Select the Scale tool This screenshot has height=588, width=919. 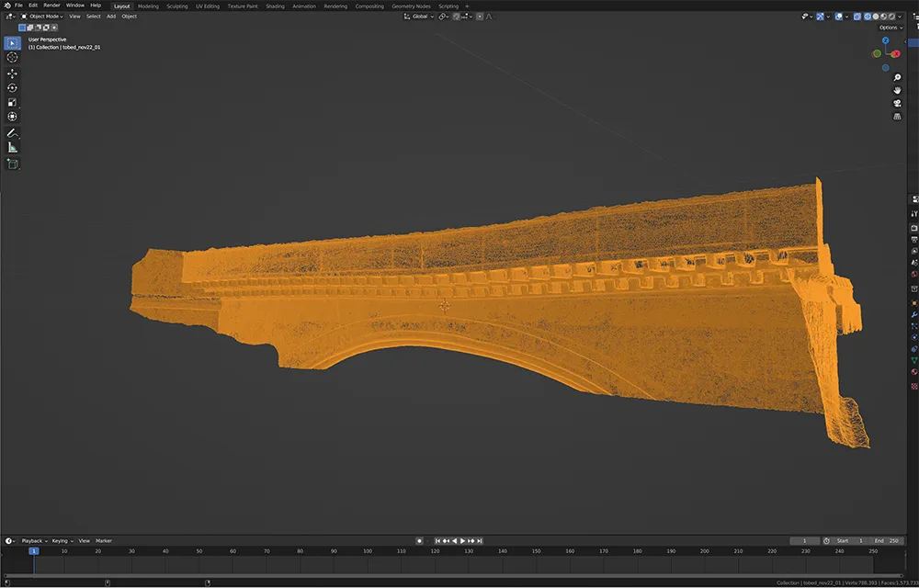click(12, 103)
